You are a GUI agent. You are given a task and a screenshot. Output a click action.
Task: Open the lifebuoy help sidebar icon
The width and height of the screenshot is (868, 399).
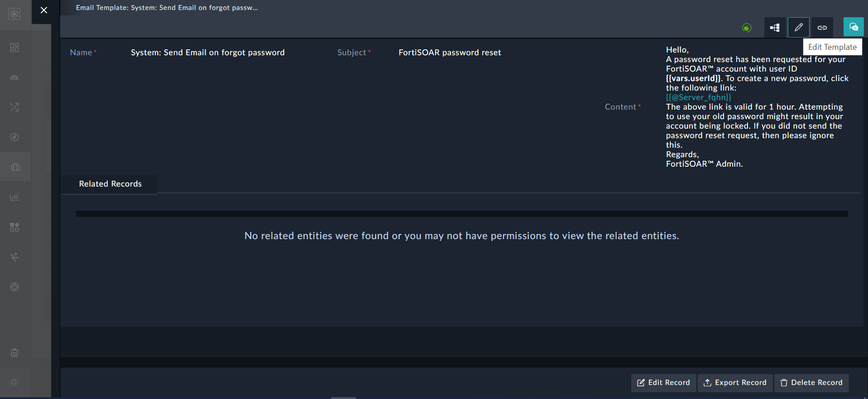click(x=14, y=287)
